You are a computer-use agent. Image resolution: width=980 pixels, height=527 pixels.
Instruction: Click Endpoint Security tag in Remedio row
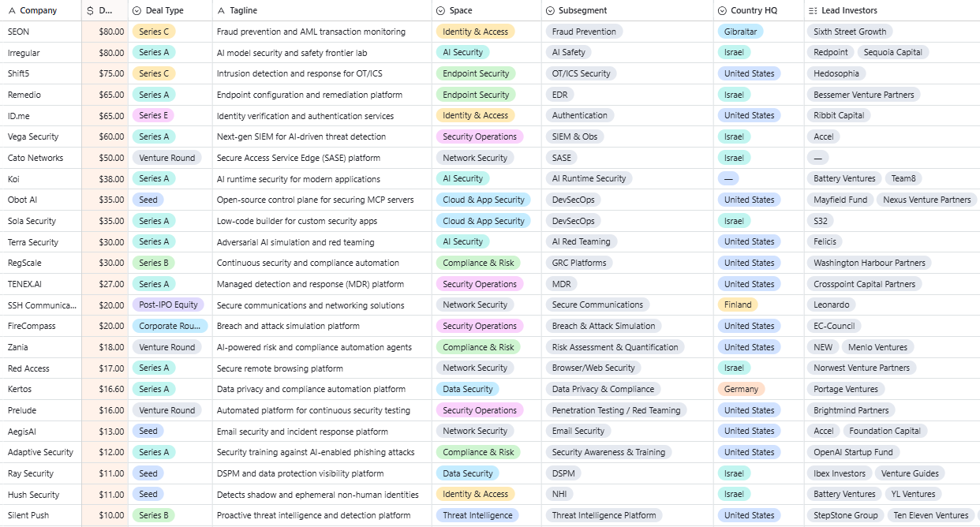click(x=476, y=95)
